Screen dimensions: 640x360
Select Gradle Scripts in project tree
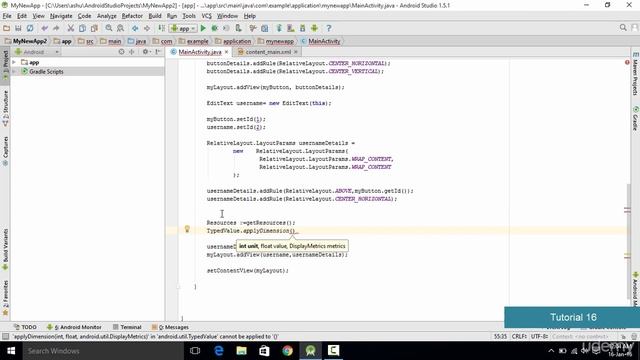pos(46,71)
